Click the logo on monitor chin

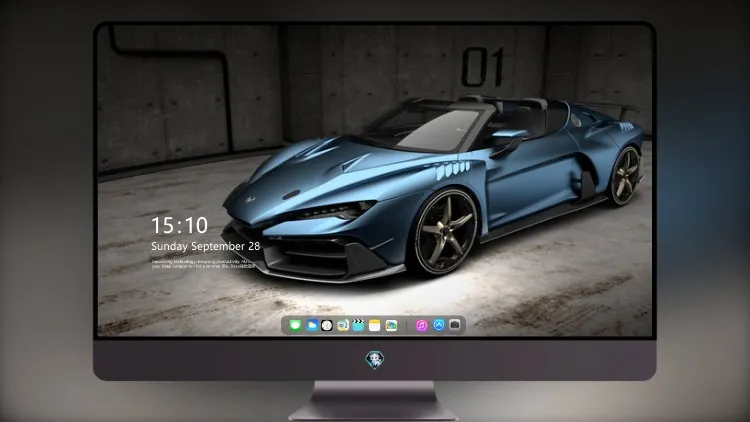pyautogui.click(x=375, y=360)
